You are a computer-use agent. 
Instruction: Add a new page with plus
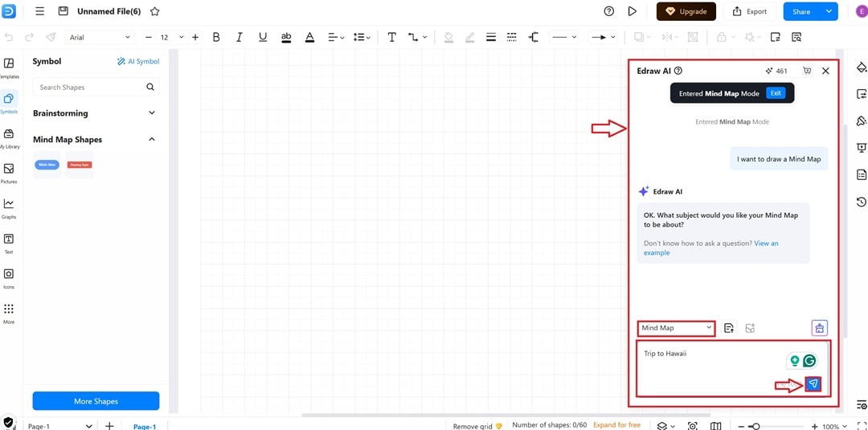click(x=109, y=426)
